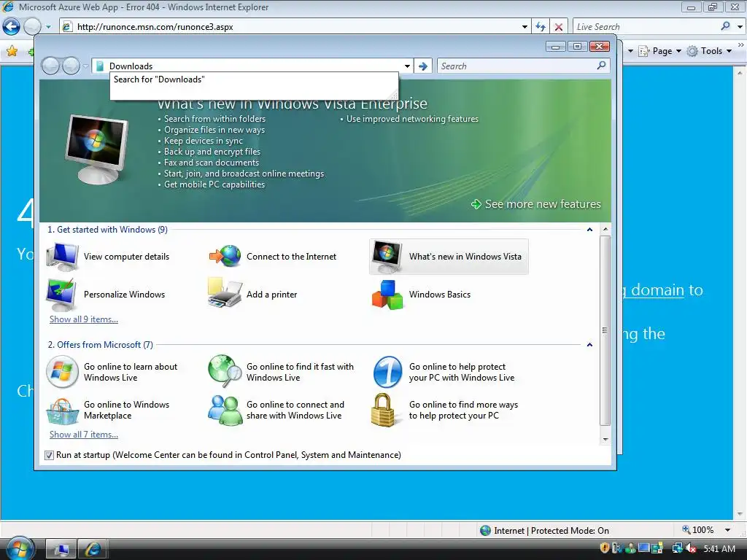Open Personalize Windows monitor icon
The image size is (747, 560).
pos(61,295)
